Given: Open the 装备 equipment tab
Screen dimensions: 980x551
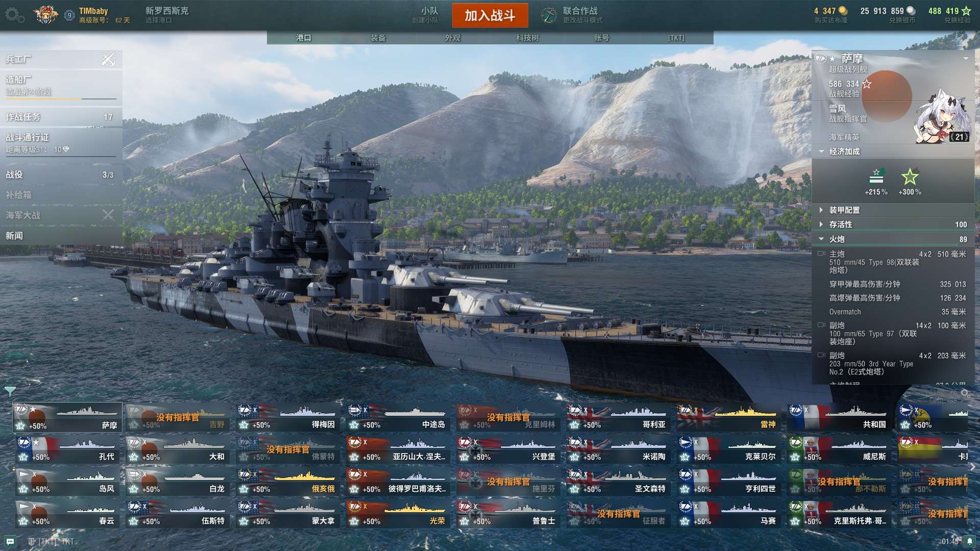Looking at the screenshot, I should pos(378,38).
